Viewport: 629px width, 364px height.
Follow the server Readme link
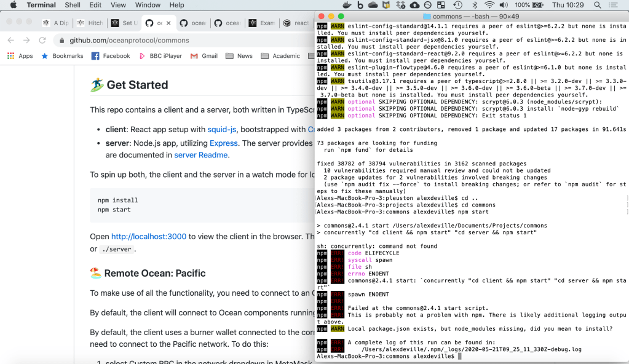200,155
